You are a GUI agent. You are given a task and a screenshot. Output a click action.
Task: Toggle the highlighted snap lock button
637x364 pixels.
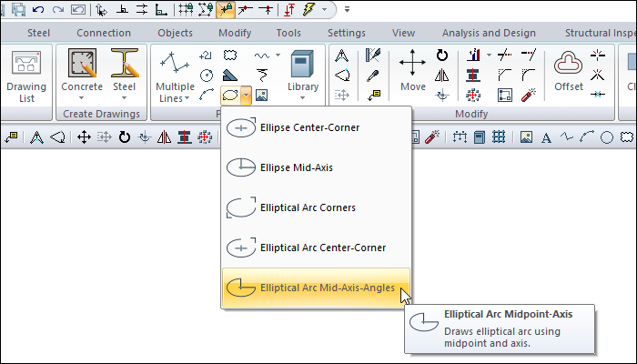(x=226, y=9)
